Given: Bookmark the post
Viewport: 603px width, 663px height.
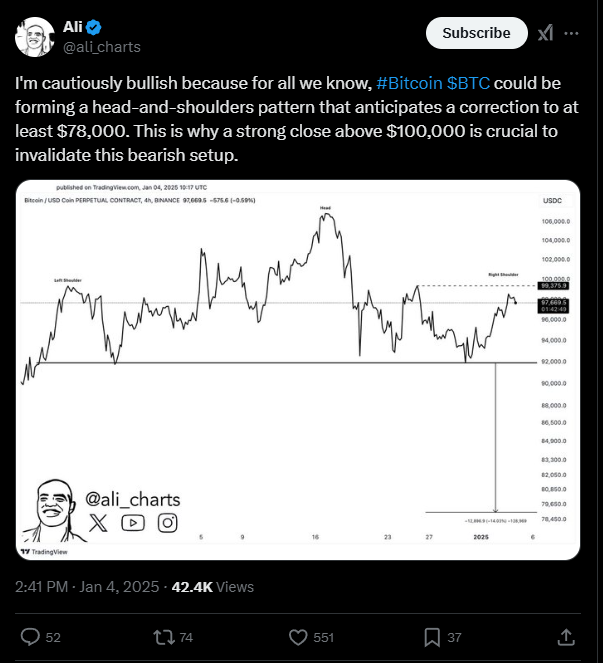Looking at the screenshot, I should tap(432, 637).
